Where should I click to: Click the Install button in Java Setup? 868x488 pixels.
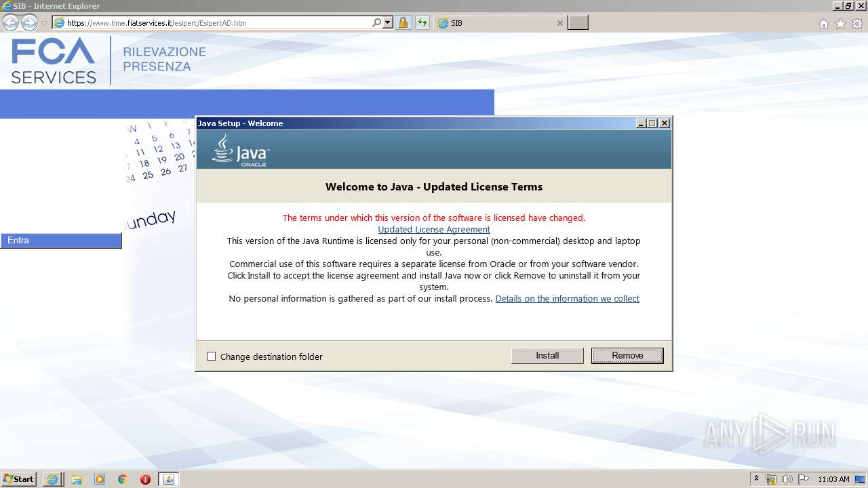tap(547, 356)
